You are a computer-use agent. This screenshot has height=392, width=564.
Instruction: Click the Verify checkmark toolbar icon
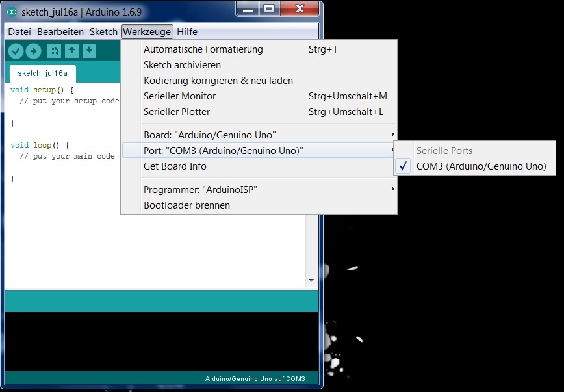point(16,51)
